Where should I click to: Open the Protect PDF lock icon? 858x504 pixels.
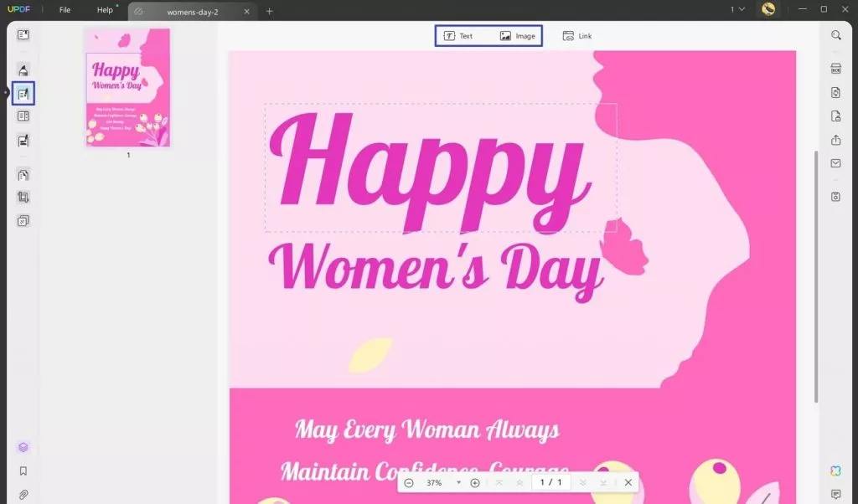835,116
